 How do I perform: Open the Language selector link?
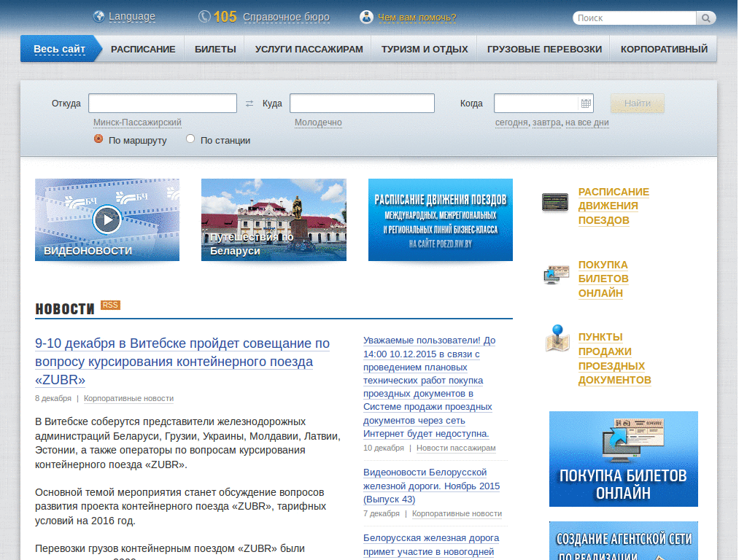132,17
